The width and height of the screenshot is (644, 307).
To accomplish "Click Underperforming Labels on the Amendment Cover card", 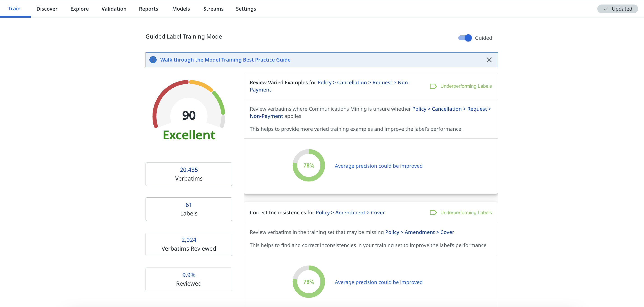I will (x=466, y=213).
